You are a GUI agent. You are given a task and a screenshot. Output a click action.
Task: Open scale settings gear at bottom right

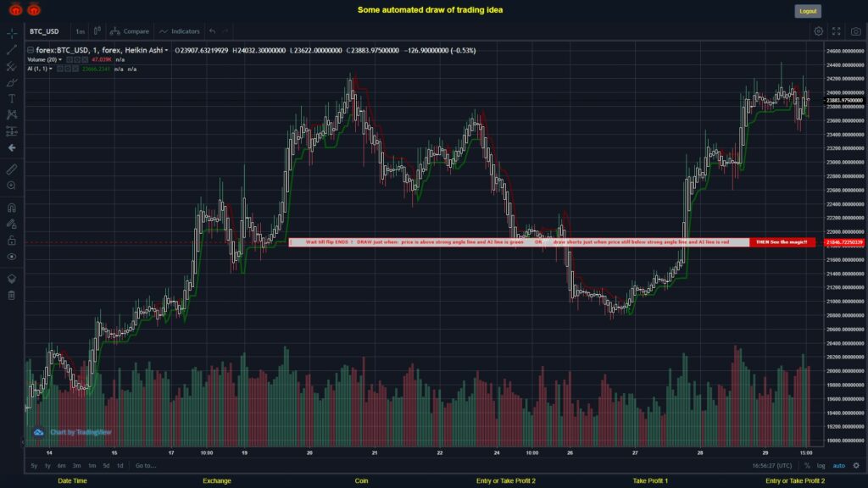[856, 466]
